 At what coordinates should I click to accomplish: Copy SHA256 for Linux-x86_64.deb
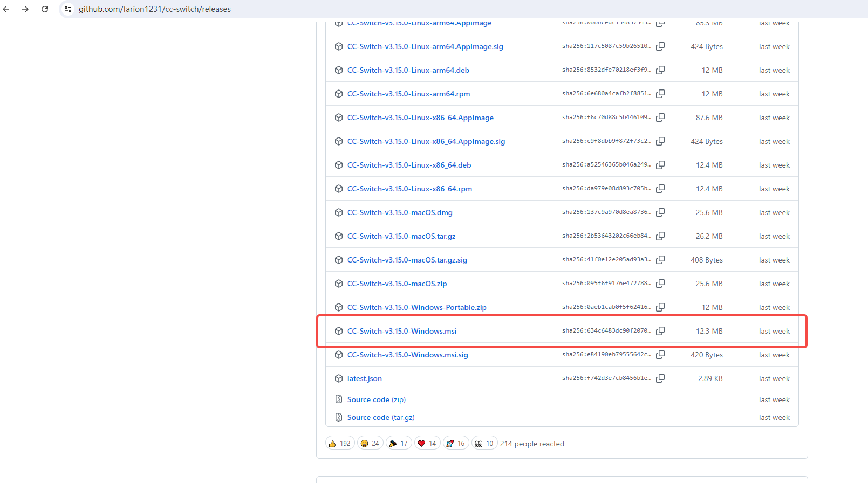coord(660,165)
